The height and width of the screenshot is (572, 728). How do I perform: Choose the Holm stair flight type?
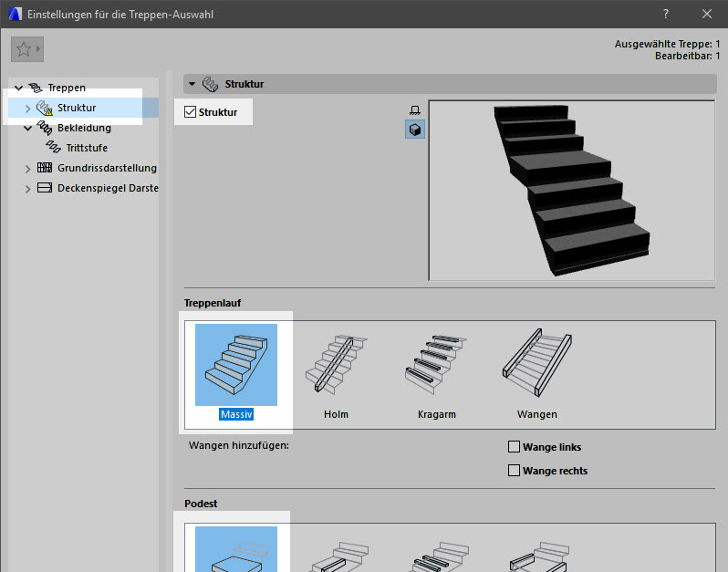[336, 365]
